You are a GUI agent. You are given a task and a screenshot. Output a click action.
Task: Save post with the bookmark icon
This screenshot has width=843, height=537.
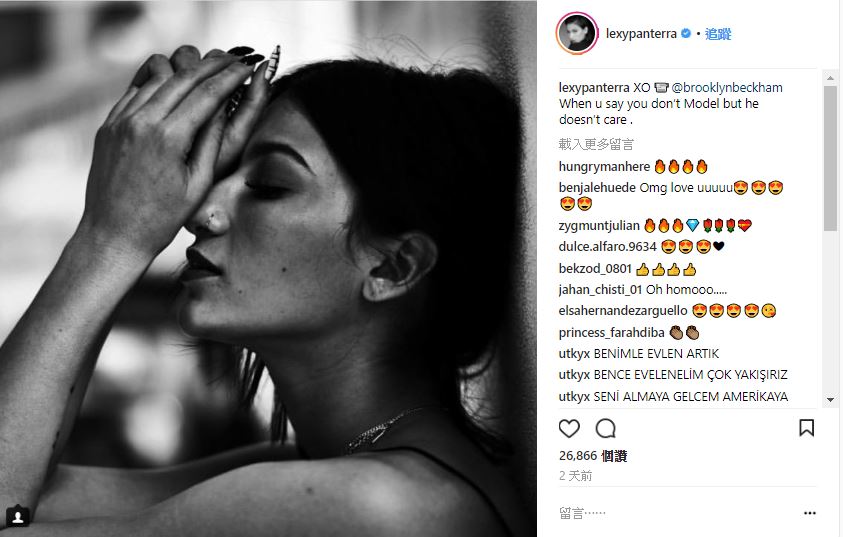[806, 428]
